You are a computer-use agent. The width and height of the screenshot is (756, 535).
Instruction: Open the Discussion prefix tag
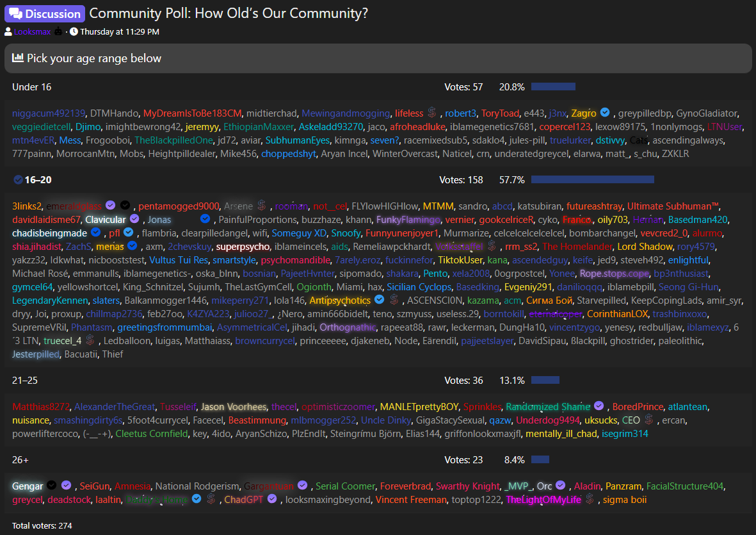45,14
